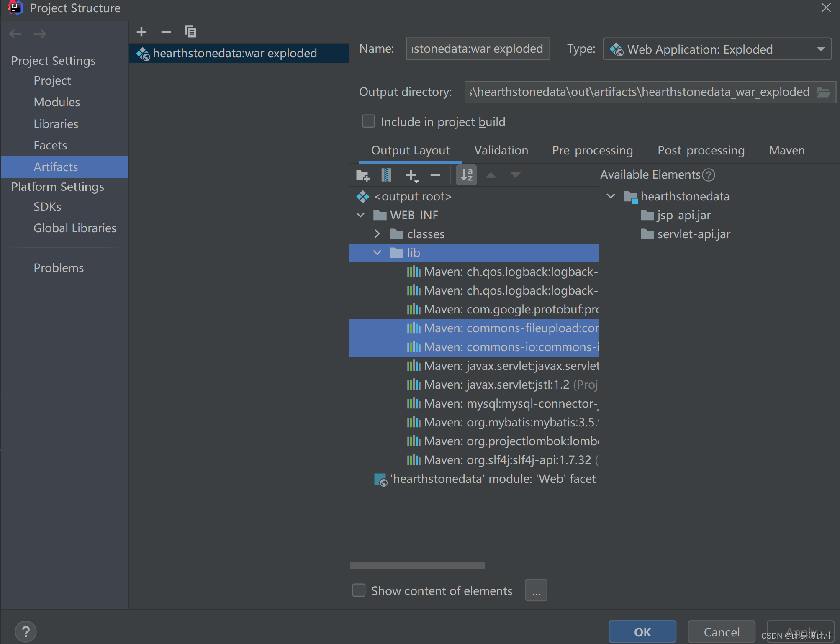Toggle the alphabetical sort icon in the layout toolbar
This screenshot has width=840, height=644.
point(466,175)
